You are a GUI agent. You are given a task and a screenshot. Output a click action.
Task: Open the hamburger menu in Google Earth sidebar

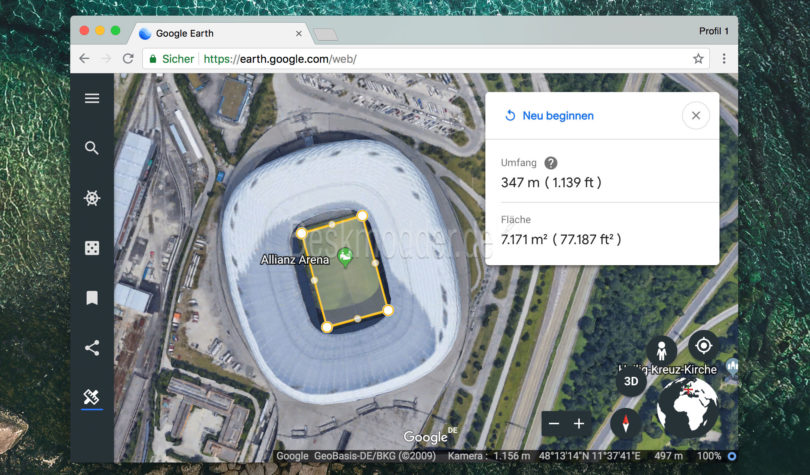point(92,98)
